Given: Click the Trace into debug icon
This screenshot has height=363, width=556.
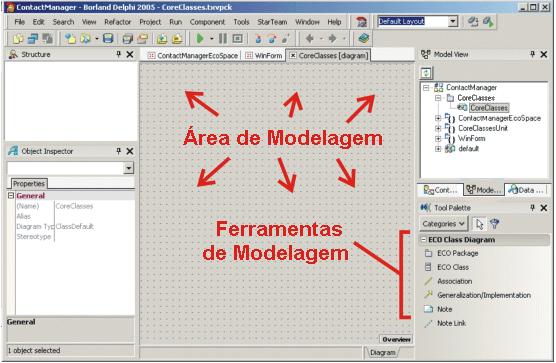Looking at the screenshot, I should (258, 38).
